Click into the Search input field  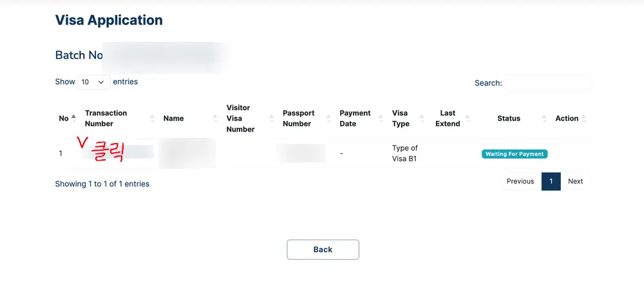pyautogui.click(x=548, y=83)
